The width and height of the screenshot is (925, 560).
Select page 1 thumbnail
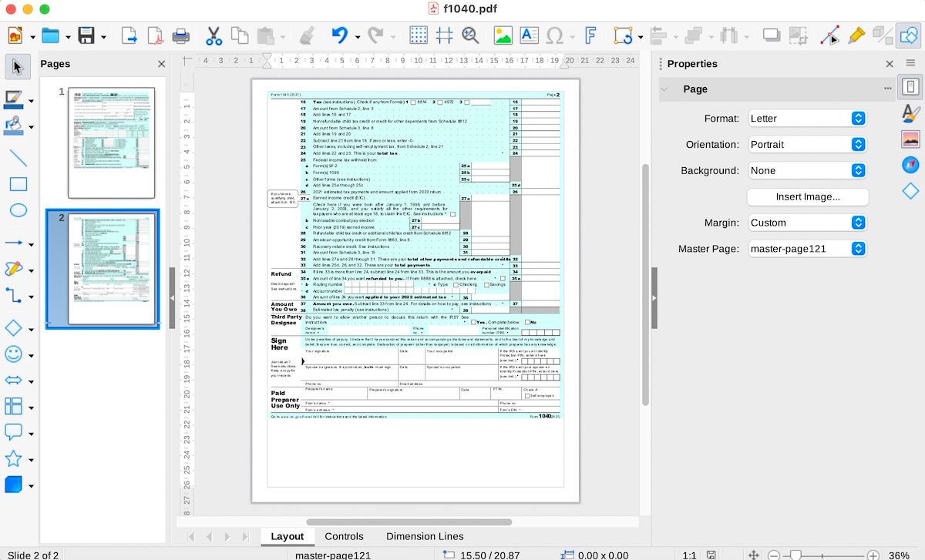point(111,143)
